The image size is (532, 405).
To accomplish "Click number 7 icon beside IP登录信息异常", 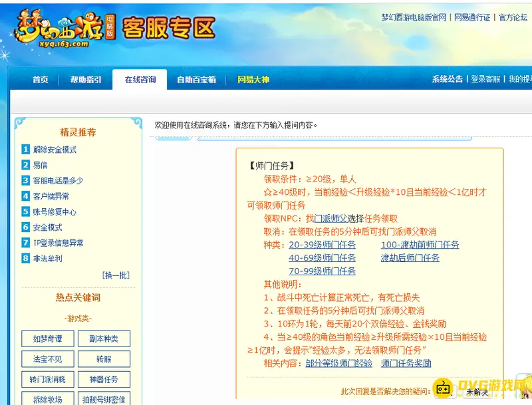I will tap(26, 243).
